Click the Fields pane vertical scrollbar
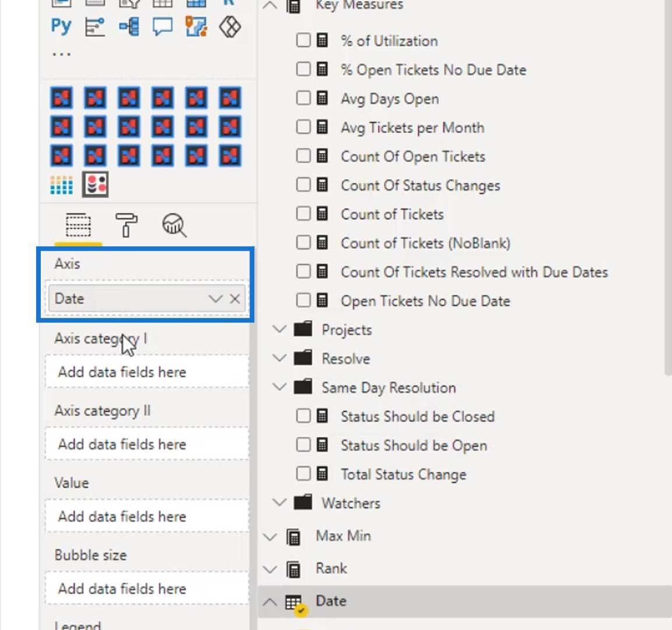The height and width of the screenshot is (630, 672). click(x=668, y=188)
